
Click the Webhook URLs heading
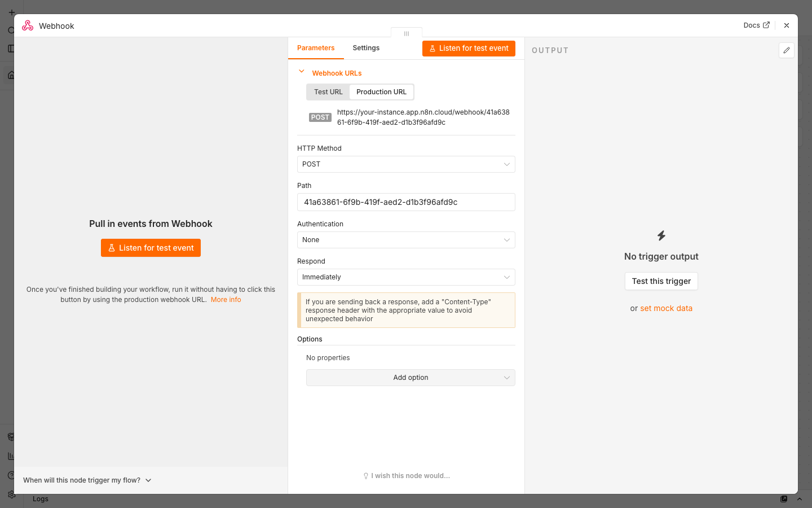pos(337,73)
